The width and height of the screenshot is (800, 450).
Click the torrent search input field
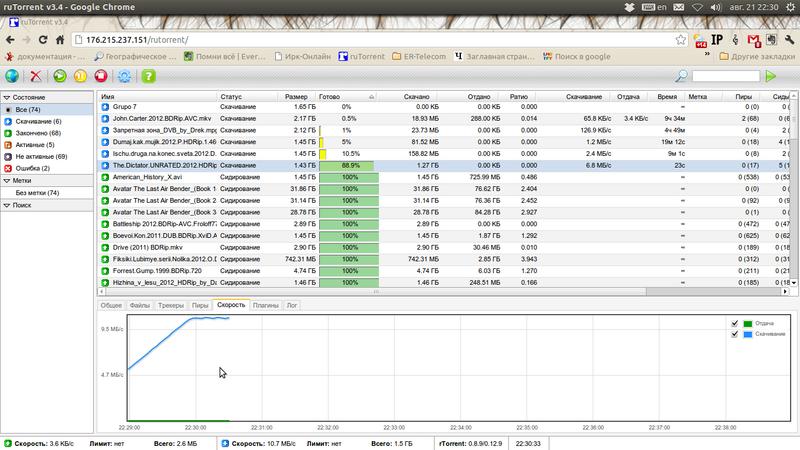click(726, 76)
